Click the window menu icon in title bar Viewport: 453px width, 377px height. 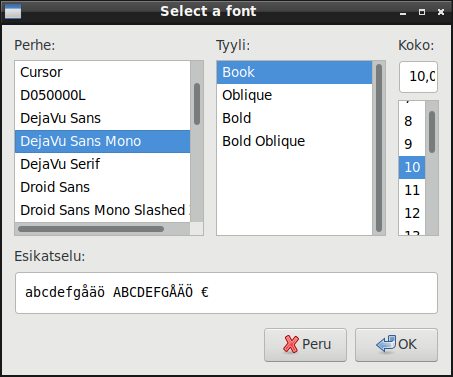[13, 11]
